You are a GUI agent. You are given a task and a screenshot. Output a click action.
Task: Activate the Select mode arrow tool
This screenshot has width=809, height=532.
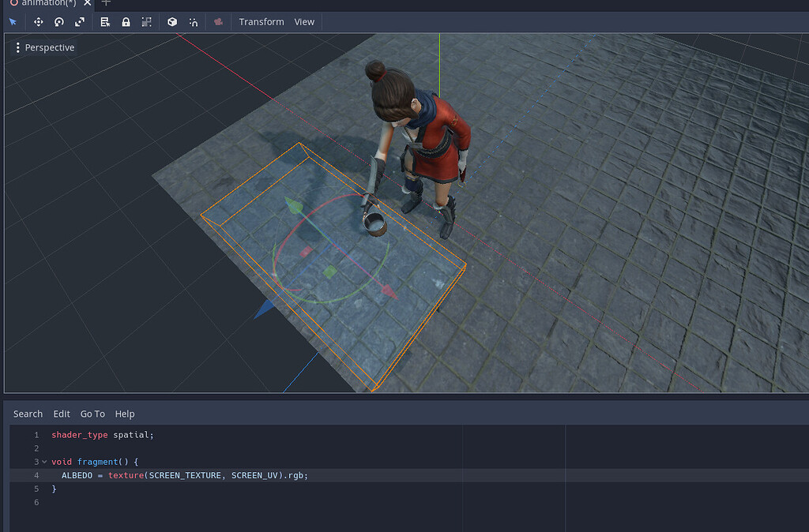[13, 22]
